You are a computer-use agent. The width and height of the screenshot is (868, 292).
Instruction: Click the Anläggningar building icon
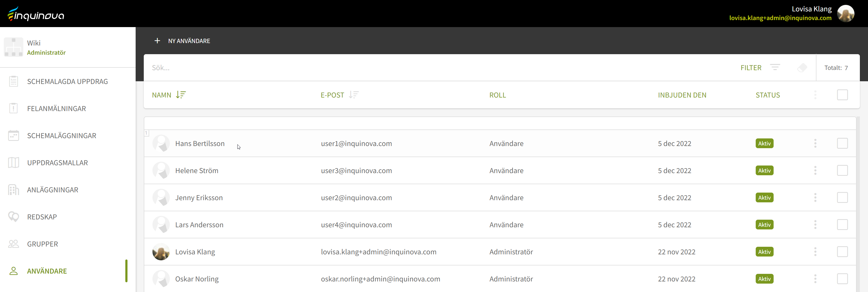[x=14, y=190]
